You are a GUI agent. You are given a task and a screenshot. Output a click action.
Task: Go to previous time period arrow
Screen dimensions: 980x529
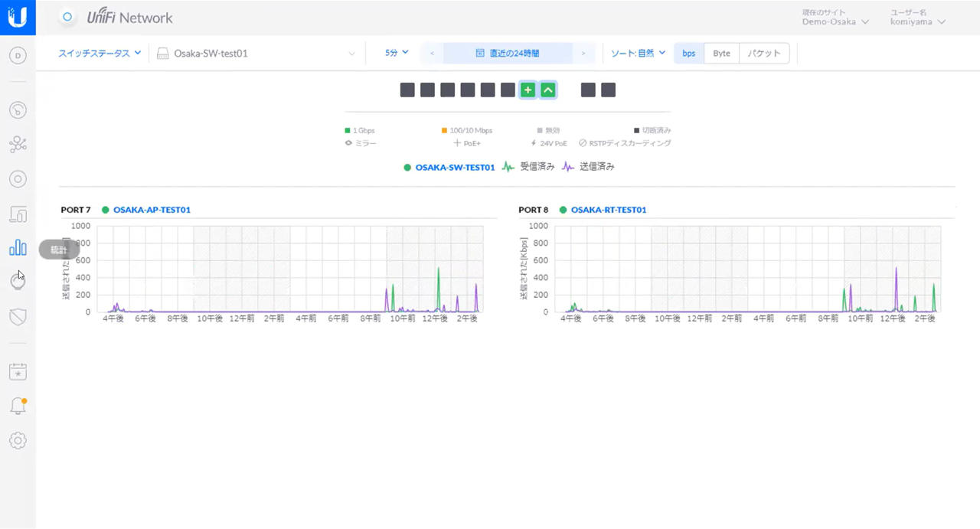click(x=432, y=54)
